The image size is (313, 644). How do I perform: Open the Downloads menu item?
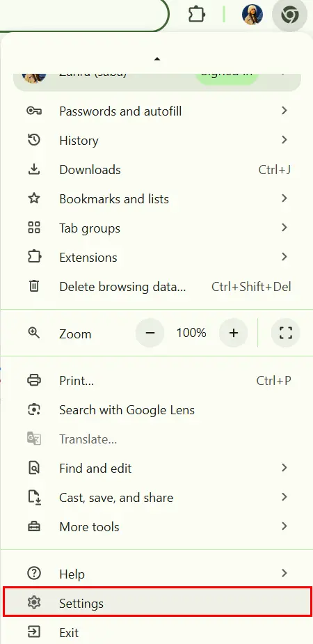point(156,170)
